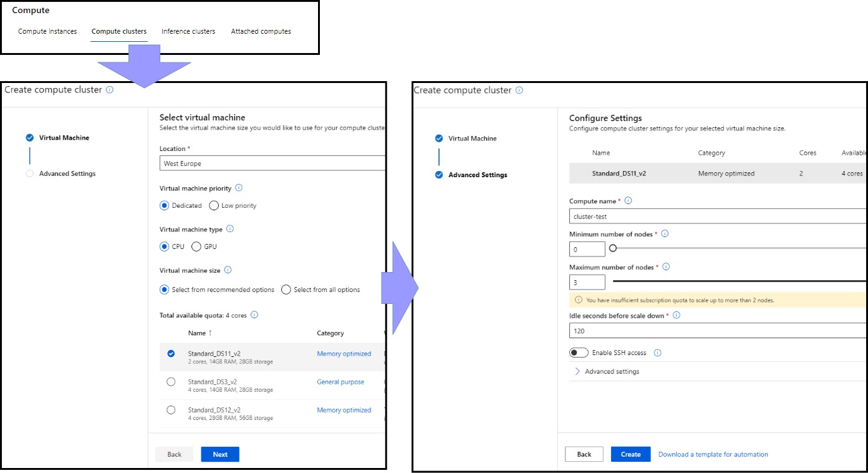Select Virtual Machine step in right wizard
This screenshot has height=473, width=868.
click(466, 139)
